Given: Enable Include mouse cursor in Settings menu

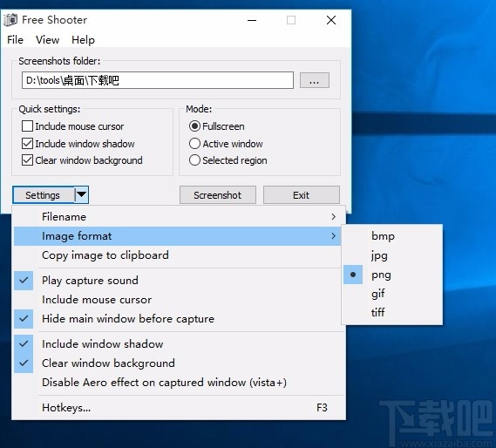Looking at the screenshot, I should 177,300.
